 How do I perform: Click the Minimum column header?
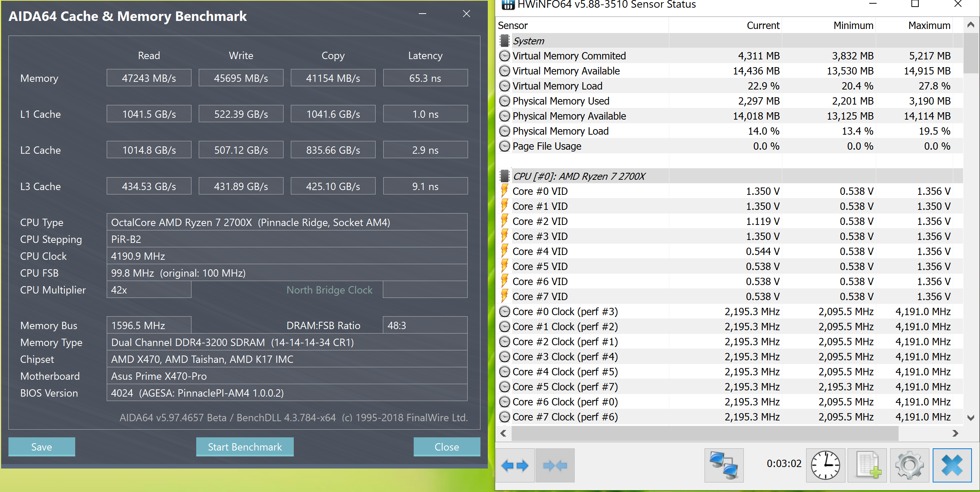pos(829,25)
